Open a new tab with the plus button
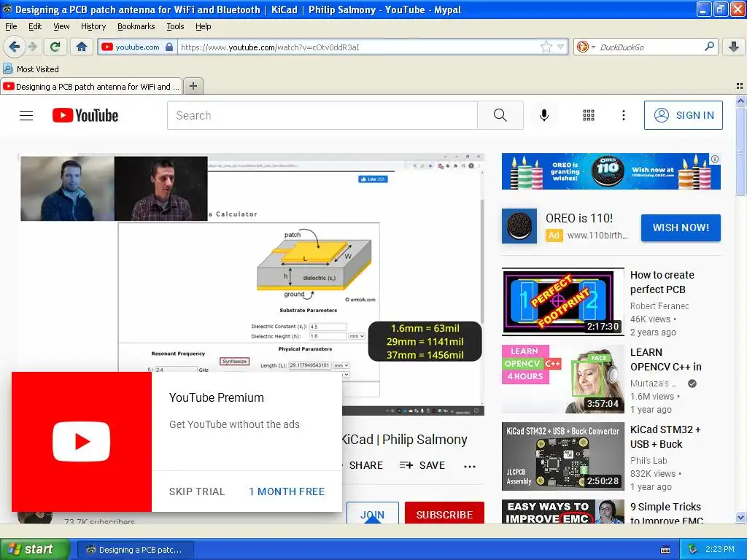 point(193,86)
